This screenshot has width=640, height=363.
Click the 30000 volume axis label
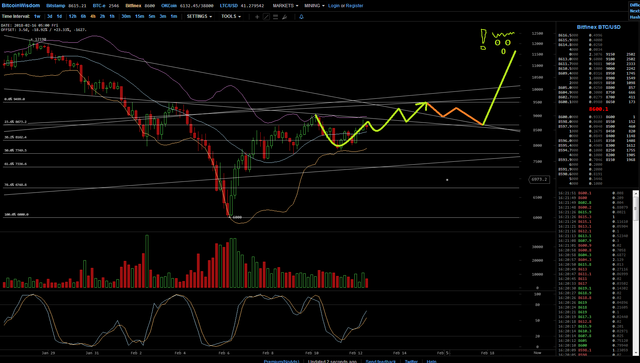click(537, 247)
